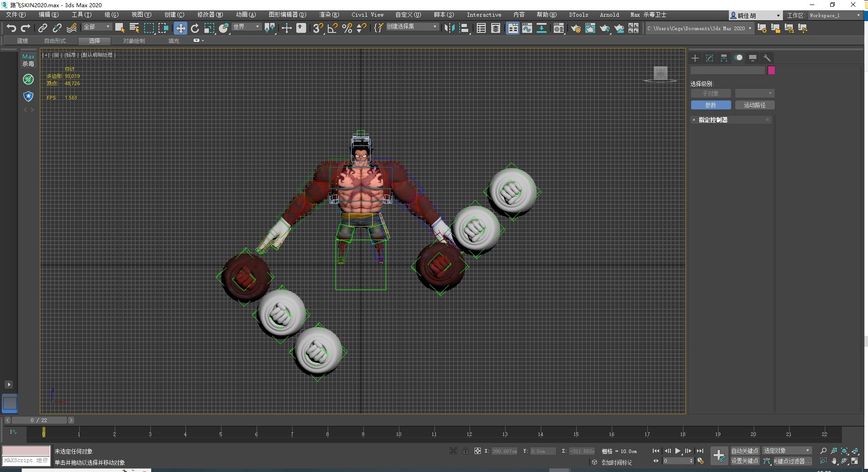Toggle Window/Crossing selection mode
Screen dimensions: 868x472
click(163, 28)
